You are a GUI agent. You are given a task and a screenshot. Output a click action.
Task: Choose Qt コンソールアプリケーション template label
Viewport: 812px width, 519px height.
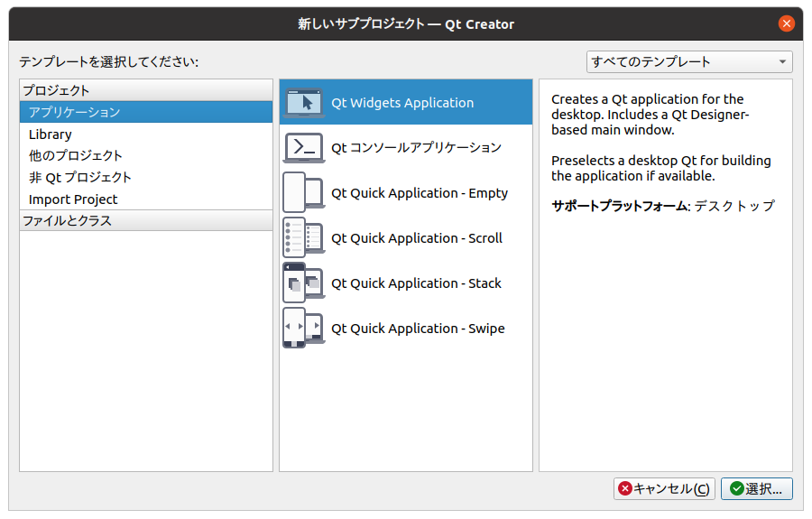(416, 148)
